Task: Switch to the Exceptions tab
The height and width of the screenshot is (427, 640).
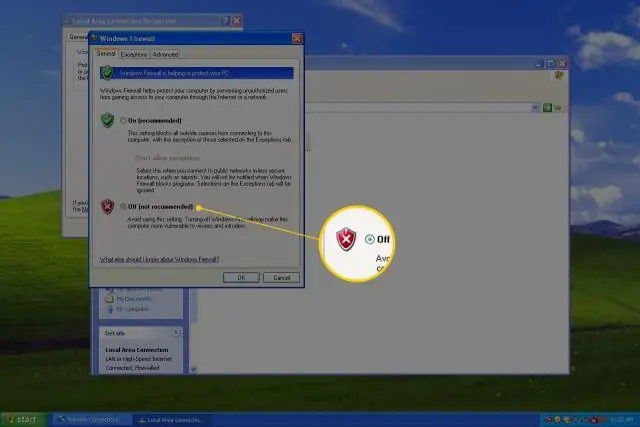Action: (134, 54)
